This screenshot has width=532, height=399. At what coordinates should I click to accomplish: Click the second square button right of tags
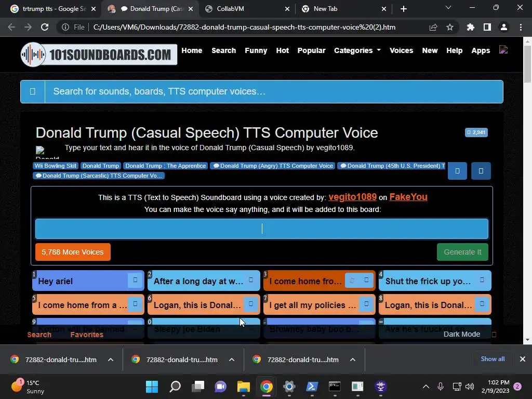point(481,171)
